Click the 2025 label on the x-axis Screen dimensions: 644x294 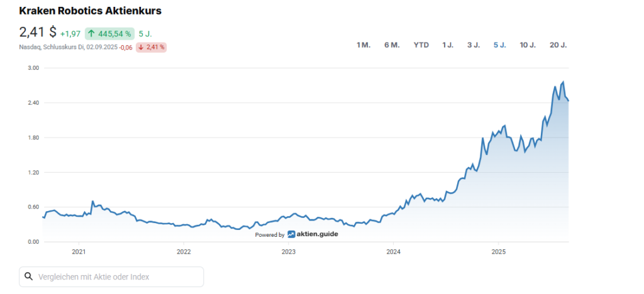tap(498, 253)
